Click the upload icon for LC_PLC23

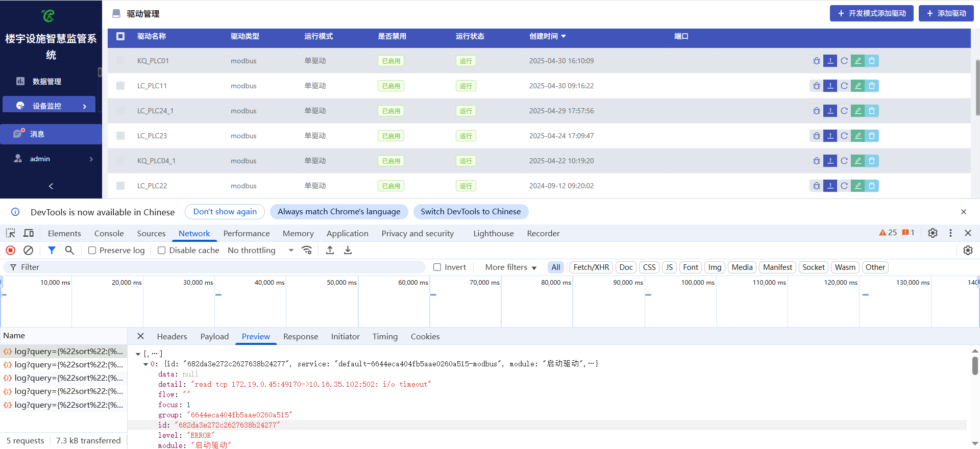[830, 136]
